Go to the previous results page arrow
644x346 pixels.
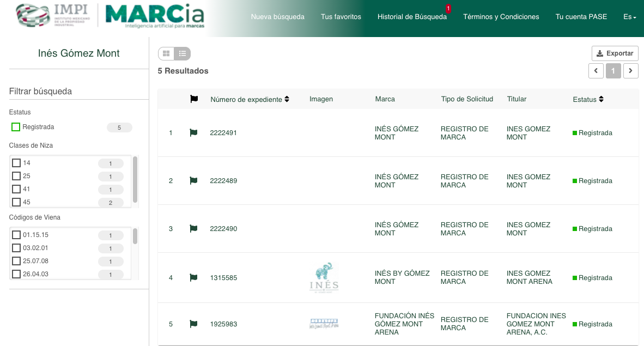click(x=596, y=71)
